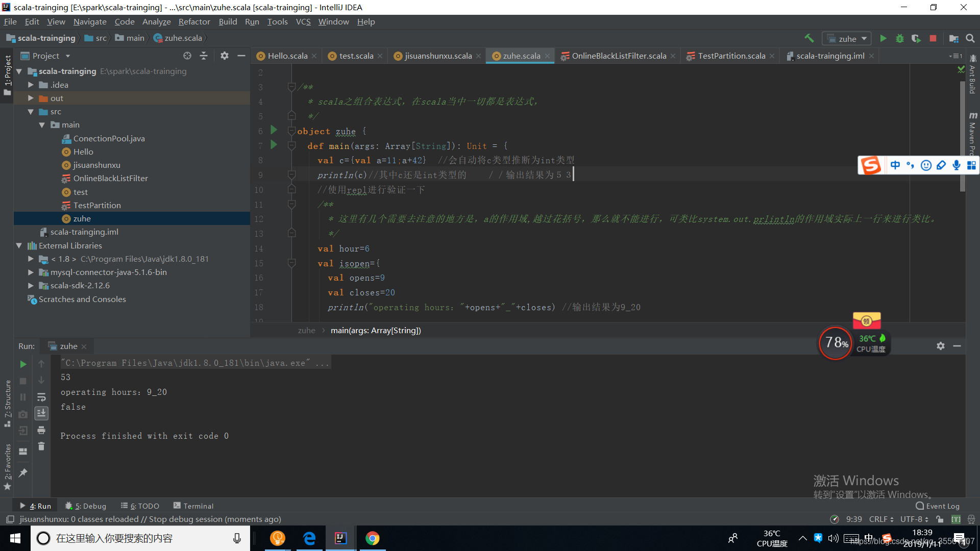Fold the isopen block at line 15
This screenshot has width=980, height=551.
point(292,263)
